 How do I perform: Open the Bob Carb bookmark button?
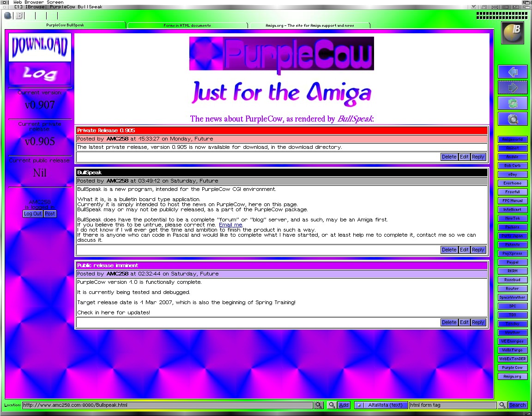(512, 166)
